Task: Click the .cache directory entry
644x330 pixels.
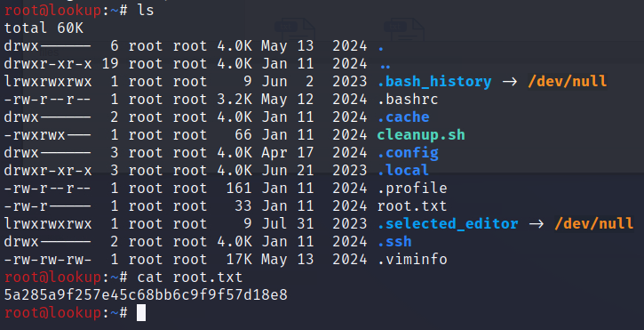Action: pos(403,117)
